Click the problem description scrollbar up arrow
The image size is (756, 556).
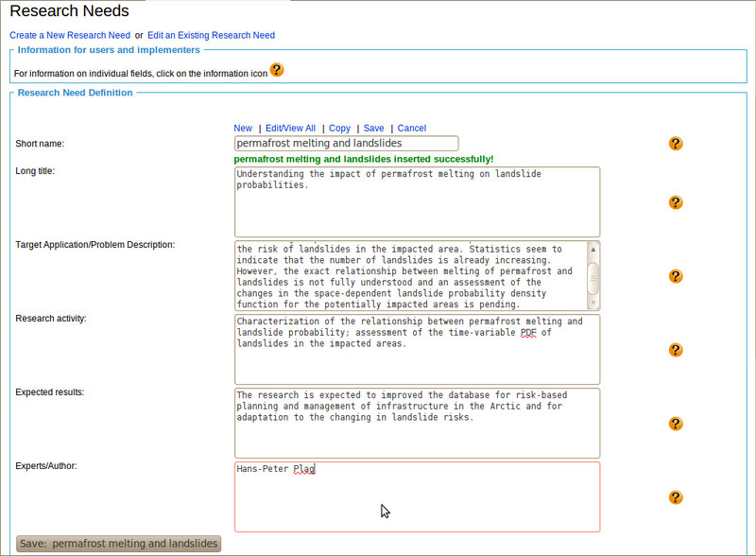tap(593, 249)
